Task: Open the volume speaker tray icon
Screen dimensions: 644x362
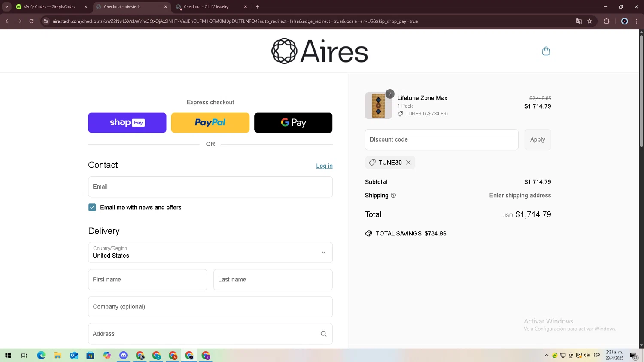Action: pyautogui.click(x=587, y=356)
